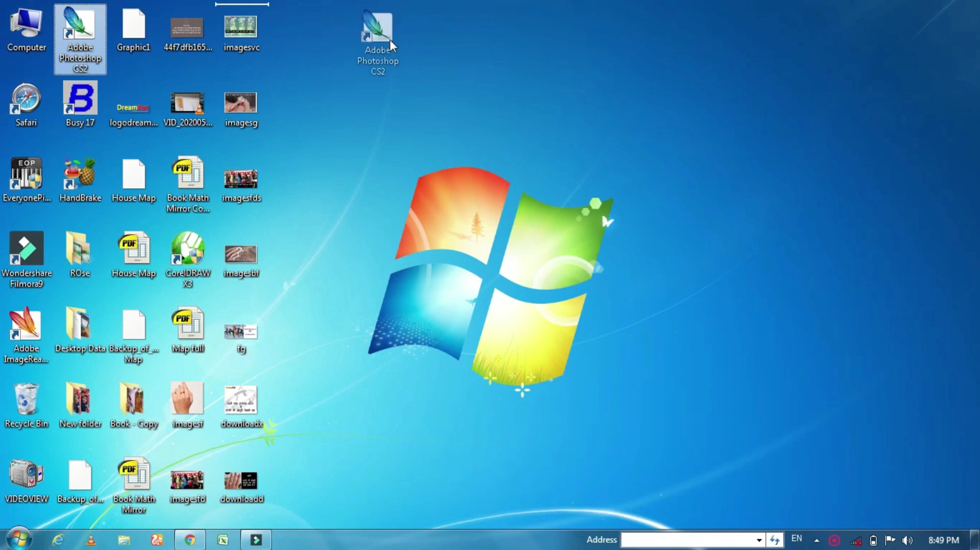The image size is (980, 550).
Task: Select Wondershare Filmora9 desktop shortcut
Action: point(27,260)
